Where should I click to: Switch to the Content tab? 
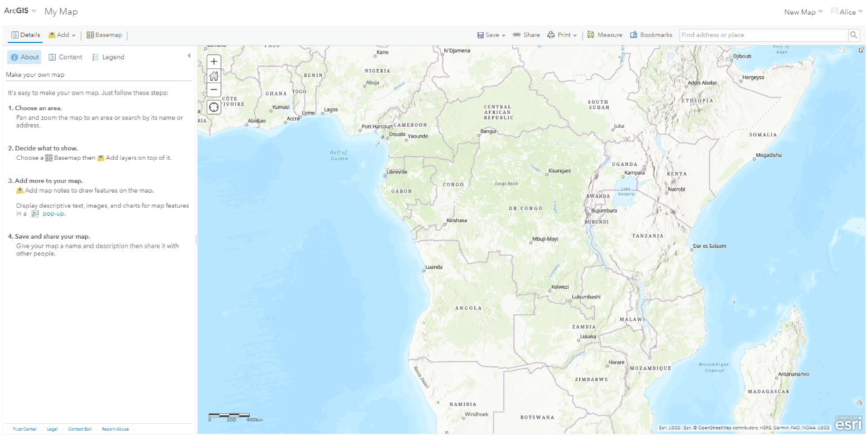[x=65, y=57]
